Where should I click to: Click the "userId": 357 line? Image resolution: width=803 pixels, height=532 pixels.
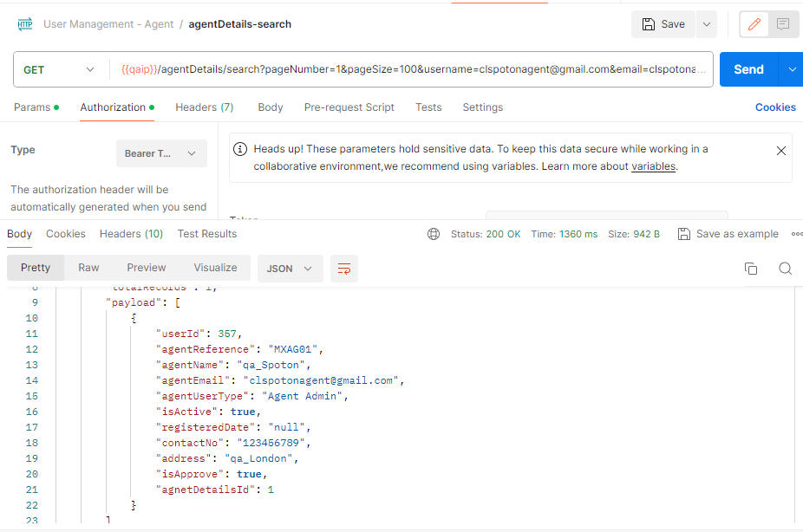click(199, 334)
